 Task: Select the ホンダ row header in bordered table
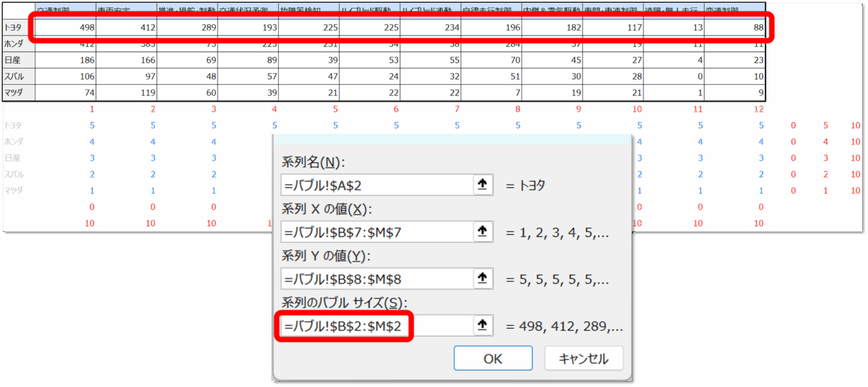18,45
